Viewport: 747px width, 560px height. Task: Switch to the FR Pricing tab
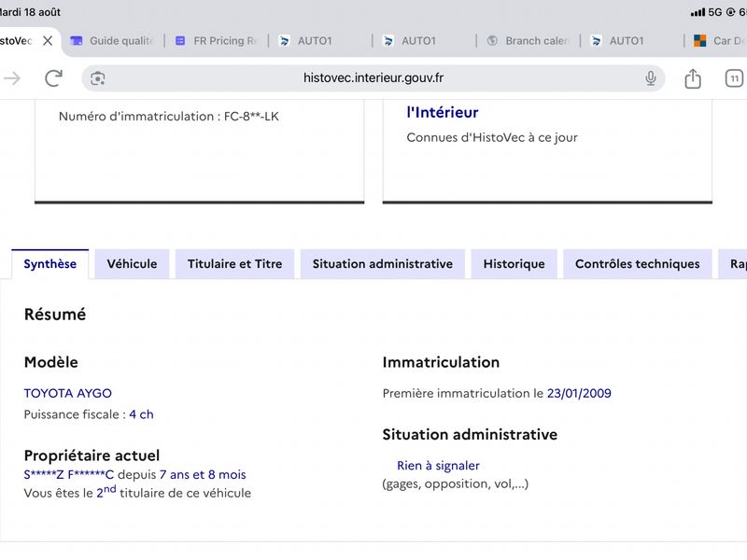click(217, 41)
